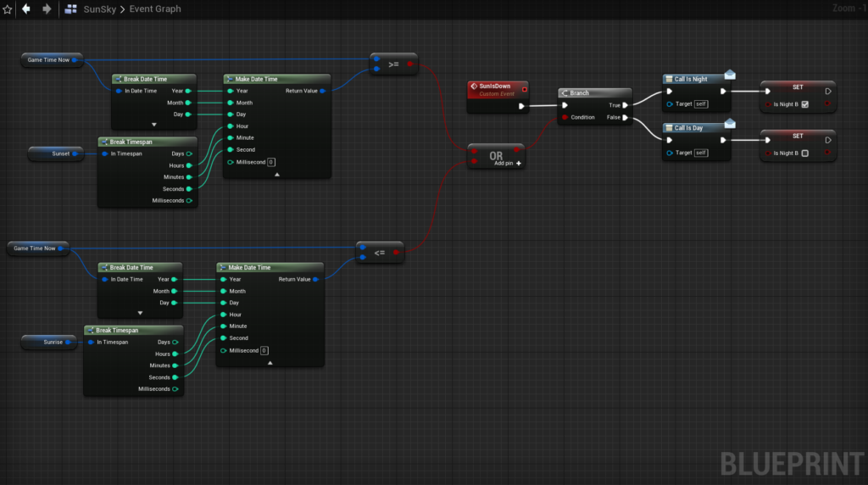Click the Branch Condition input pin

[565, 117]
